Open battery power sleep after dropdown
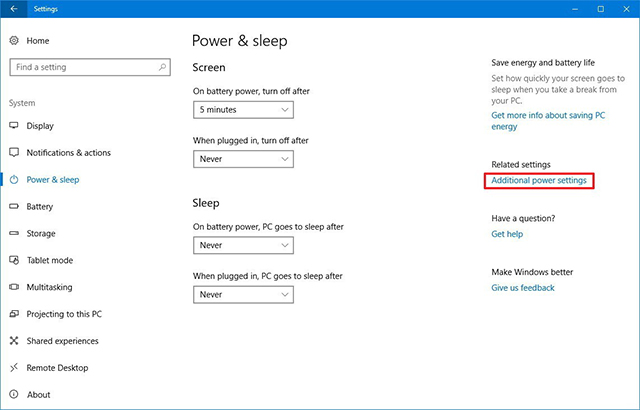The width and height of the screenshot is (640, 410). [243, 245]
